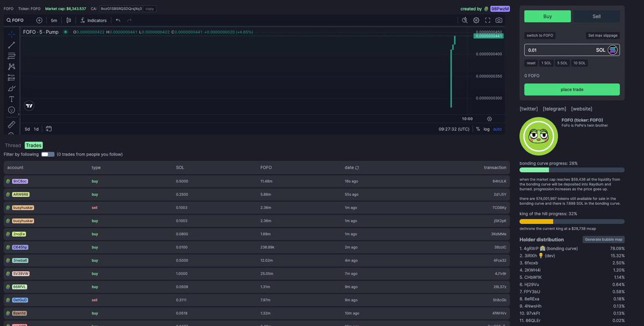The image size is (644, 326).
Task: Click the place trade button
Action: [572, 90]
